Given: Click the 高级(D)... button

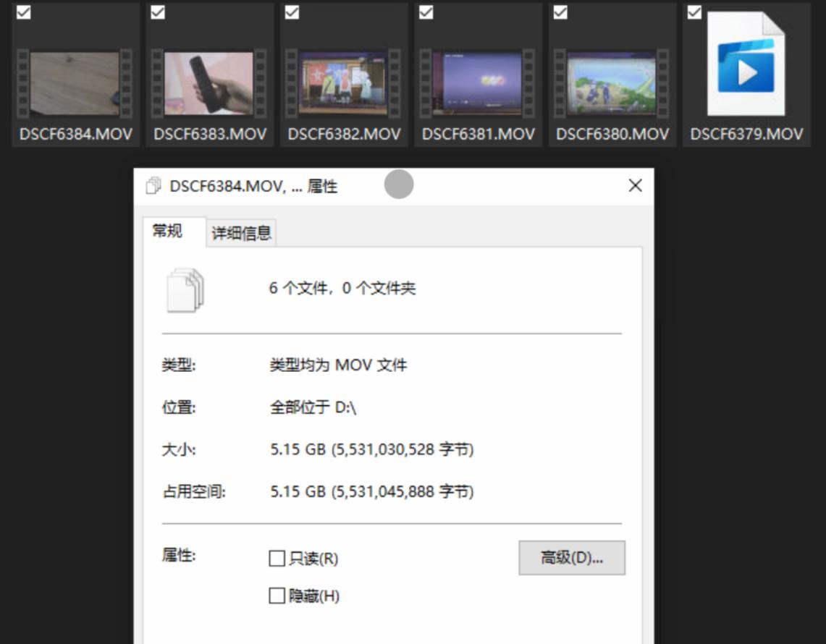Looking at the screenshot, I should (571, 557).
